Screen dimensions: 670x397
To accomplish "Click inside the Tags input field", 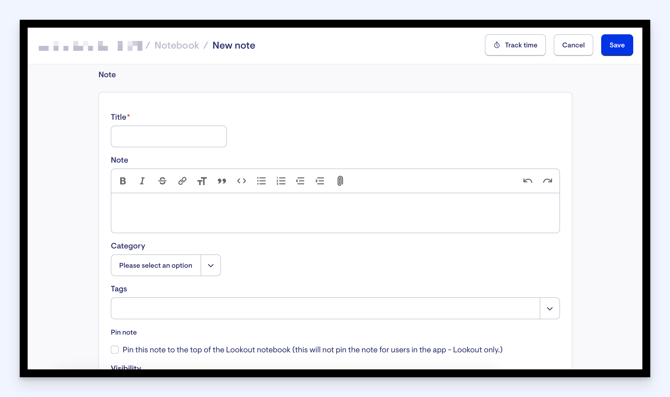I will tap(325, 309).
